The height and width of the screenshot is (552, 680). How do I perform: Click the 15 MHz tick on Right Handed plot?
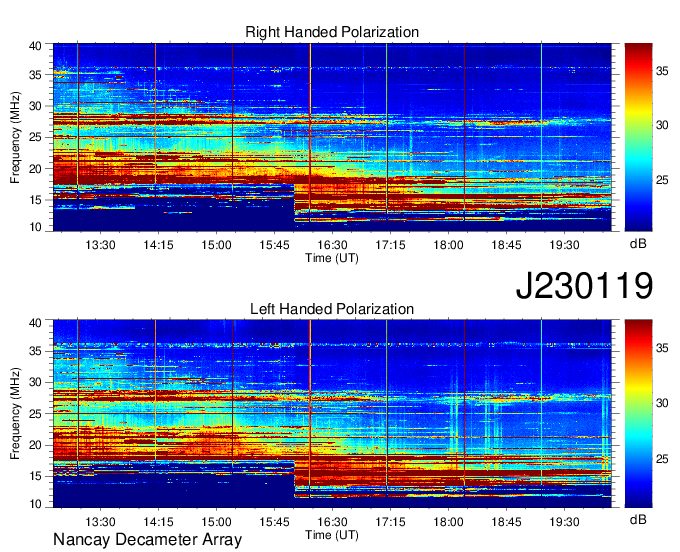point(35,200)
